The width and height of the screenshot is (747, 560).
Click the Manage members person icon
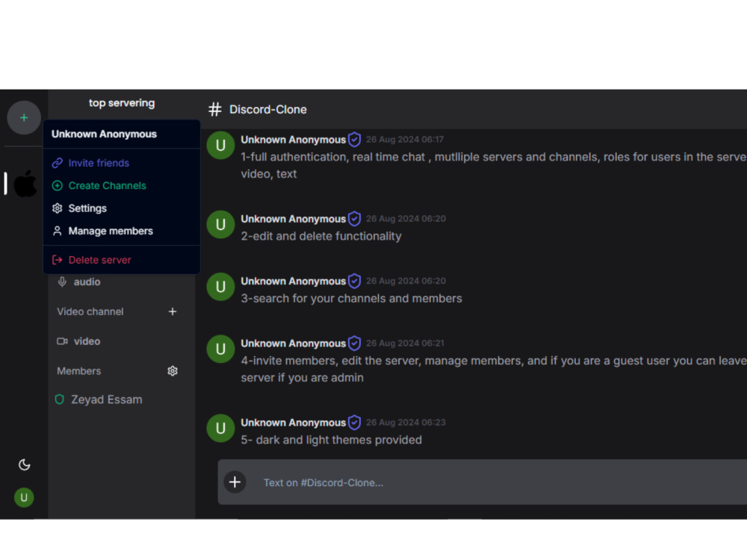pyautogui.click(x=58, y=231)
